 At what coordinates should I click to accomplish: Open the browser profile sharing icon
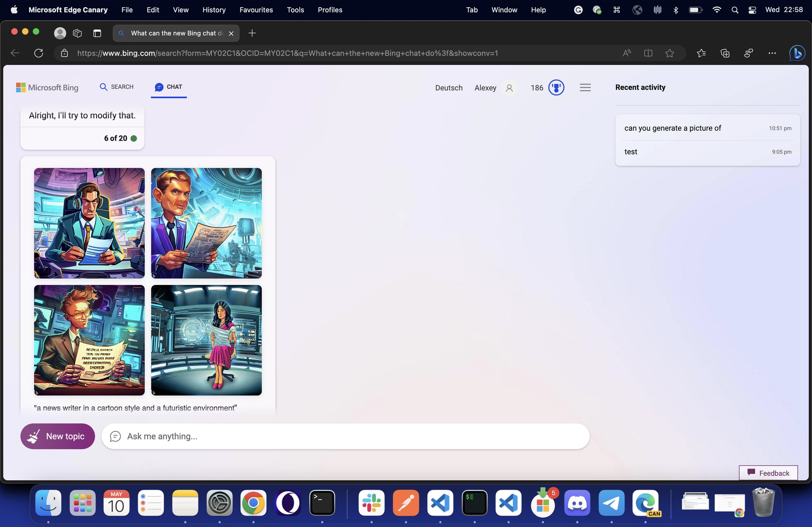(749, 53)
